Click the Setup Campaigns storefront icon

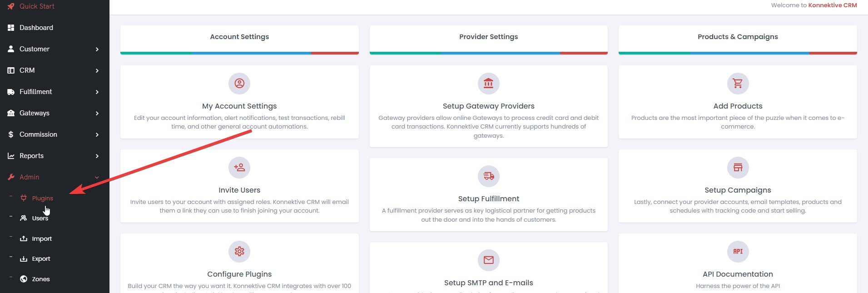[x=738, y=168]
